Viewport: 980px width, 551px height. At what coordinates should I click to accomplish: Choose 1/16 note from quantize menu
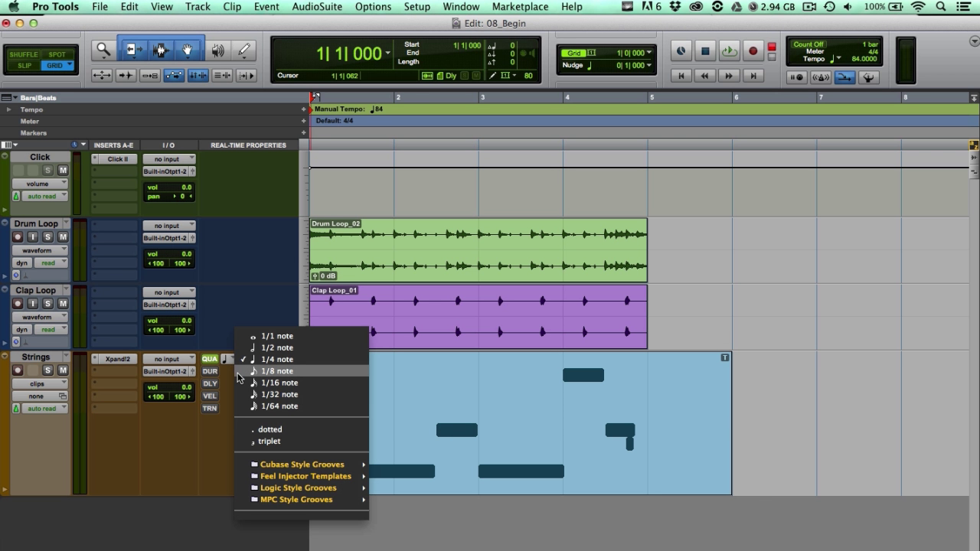[x=279, y=383]
